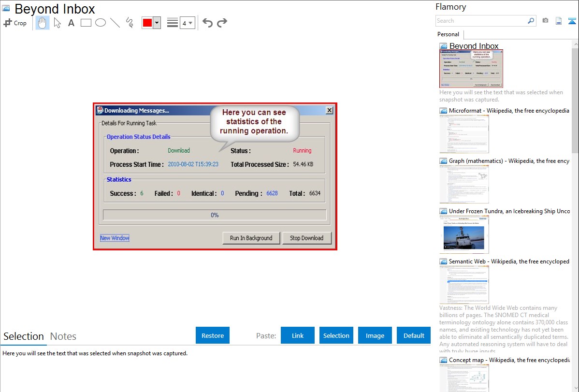Open the Graph (mathematics) Wikipedia thumbnail
The image size is (579, 392).
coord(464,183)
